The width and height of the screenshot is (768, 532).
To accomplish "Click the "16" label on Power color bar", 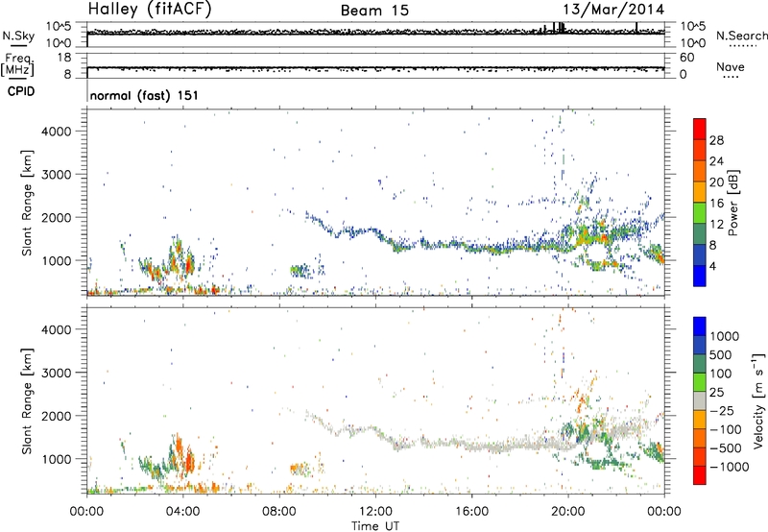I will 716,204.
